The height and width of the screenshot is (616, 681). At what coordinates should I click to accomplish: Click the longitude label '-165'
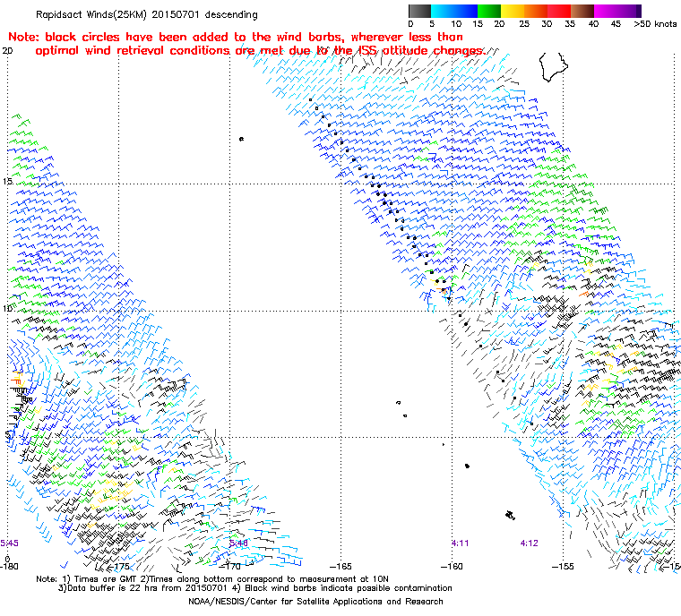coord(340,567)
